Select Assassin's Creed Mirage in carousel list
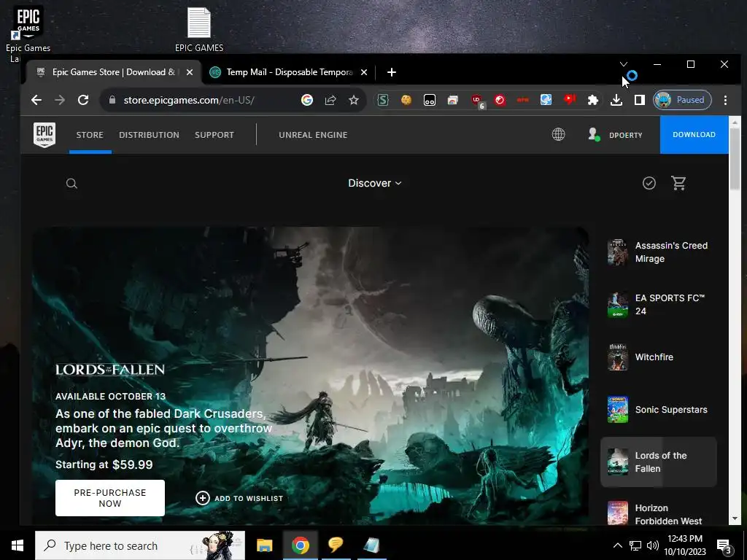Image resolution: width=747 pixels, height=560 pixels. pos(659,252)
